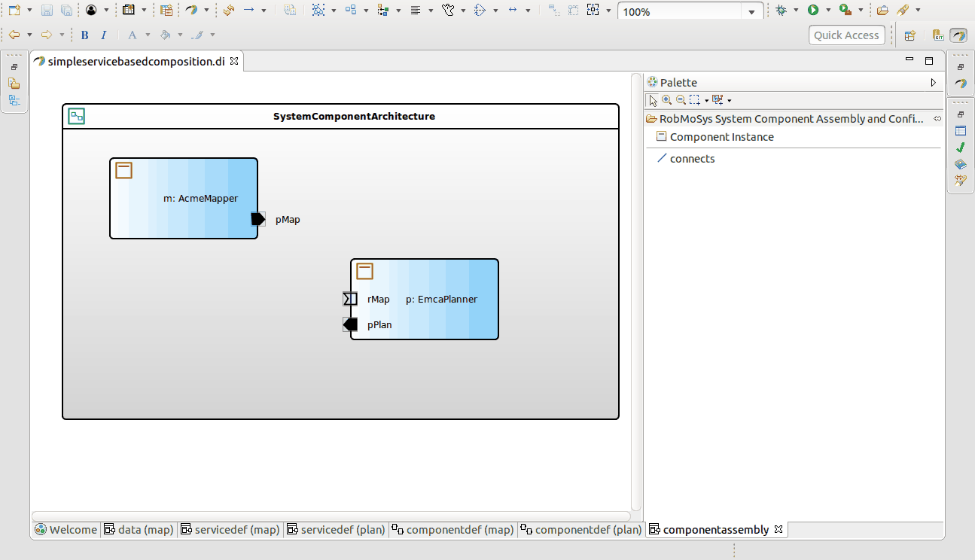Click the Quick Access search field
This screenshot has height=560, width=975.
click(846, 35)
